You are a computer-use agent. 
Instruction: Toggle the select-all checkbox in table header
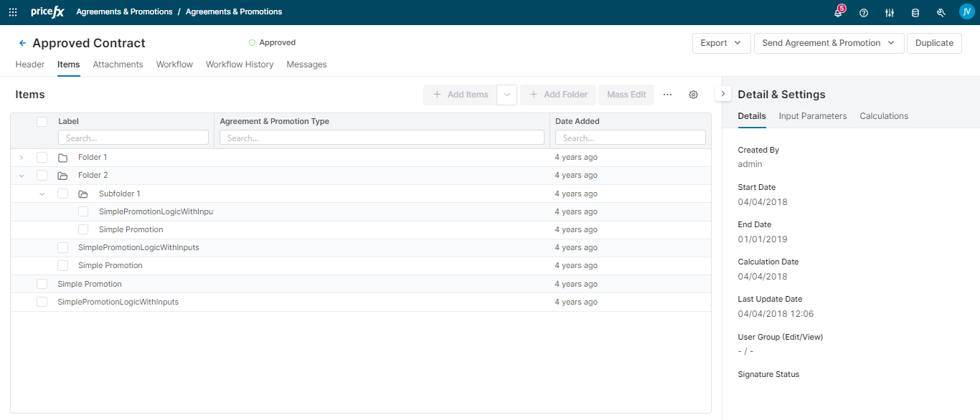click(42, 122)
